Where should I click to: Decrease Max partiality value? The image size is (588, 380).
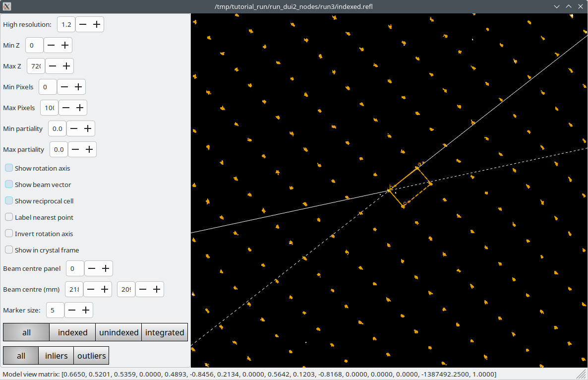click(75, 149)
